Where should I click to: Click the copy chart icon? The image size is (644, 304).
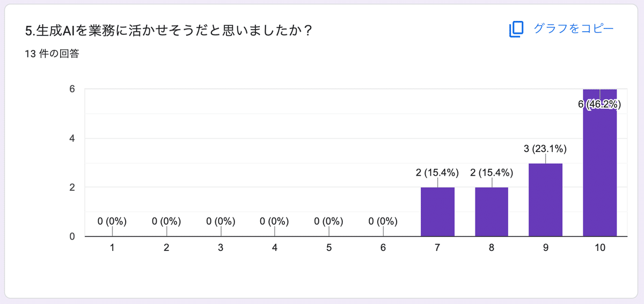pos(516,30)
